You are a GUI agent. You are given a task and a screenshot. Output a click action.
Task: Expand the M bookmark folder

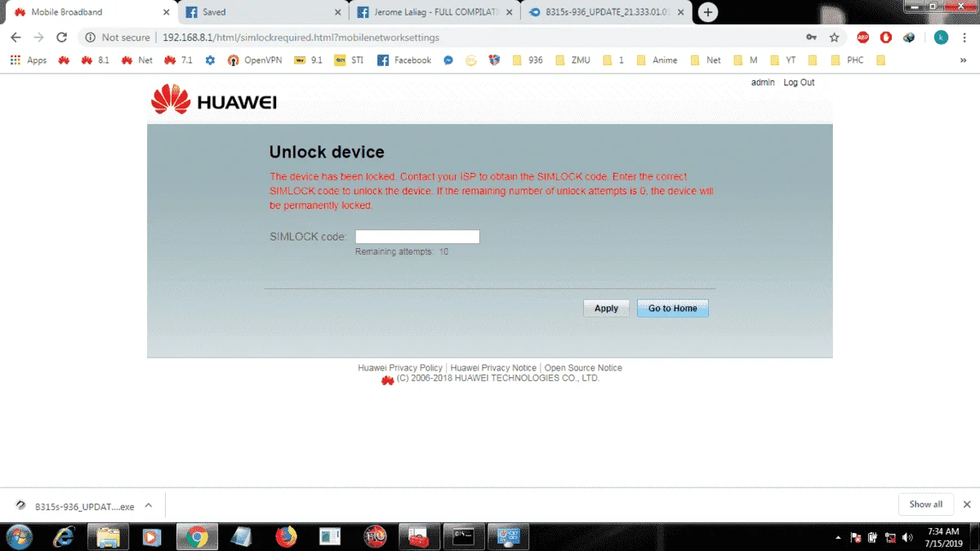745,60
